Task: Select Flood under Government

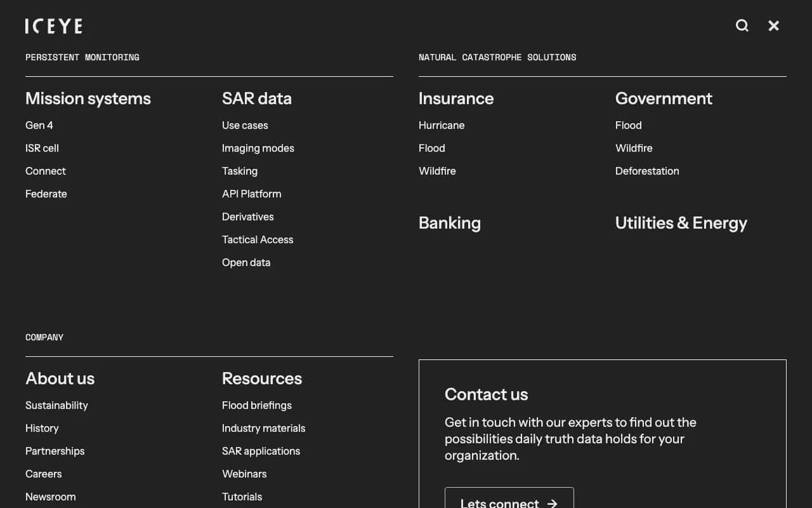Action: pos(629,125)
